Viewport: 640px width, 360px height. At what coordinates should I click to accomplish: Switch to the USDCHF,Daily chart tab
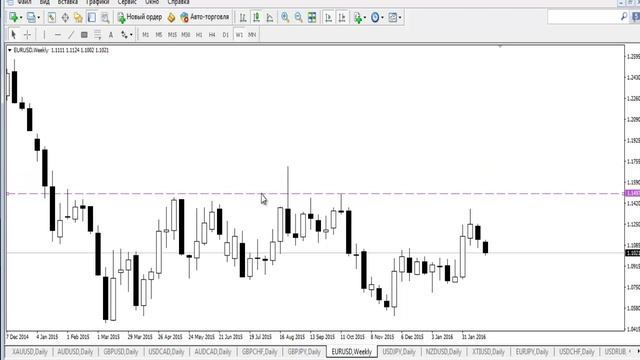(576, 351)
